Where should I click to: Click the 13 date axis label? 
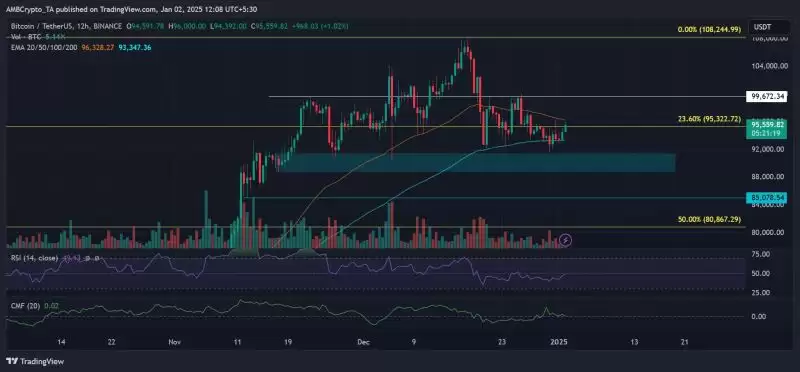click(x=635, y=342)
